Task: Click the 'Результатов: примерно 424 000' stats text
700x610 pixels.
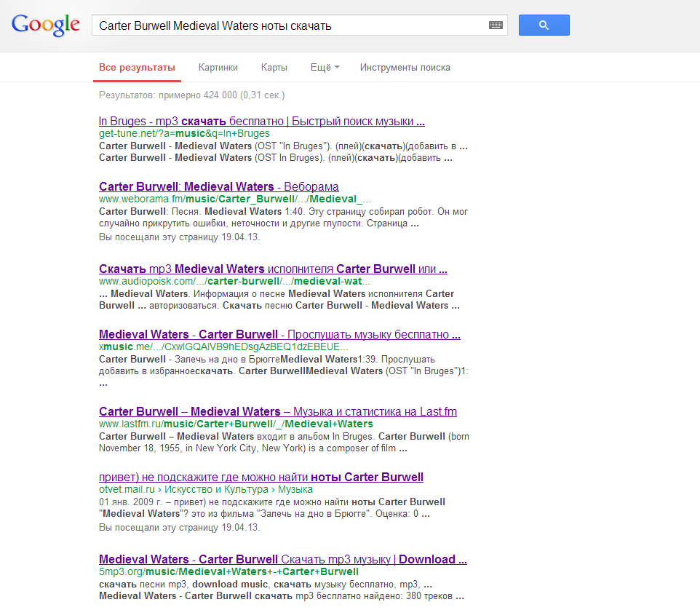Action: 191,95
